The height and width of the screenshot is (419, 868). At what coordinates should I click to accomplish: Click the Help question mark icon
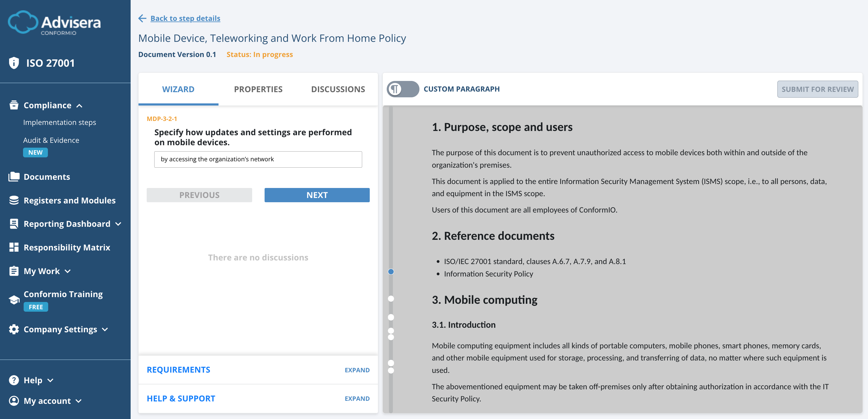click(14, 380)
